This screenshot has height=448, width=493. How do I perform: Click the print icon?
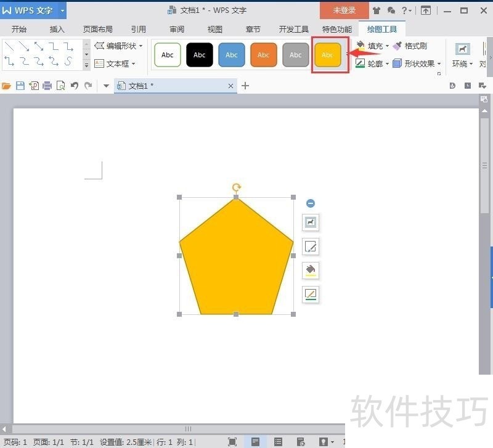[47, 86]
